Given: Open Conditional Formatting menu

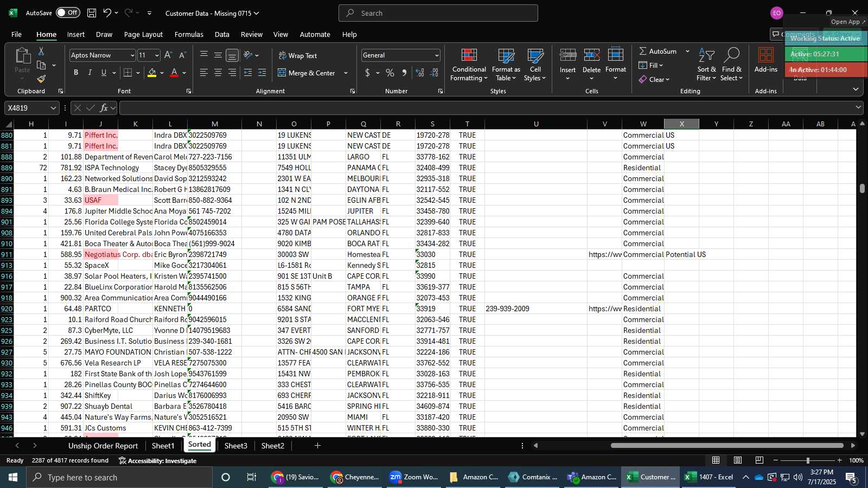Looking at the screenshot, I should pyautogui.click(x=469, y=65).
